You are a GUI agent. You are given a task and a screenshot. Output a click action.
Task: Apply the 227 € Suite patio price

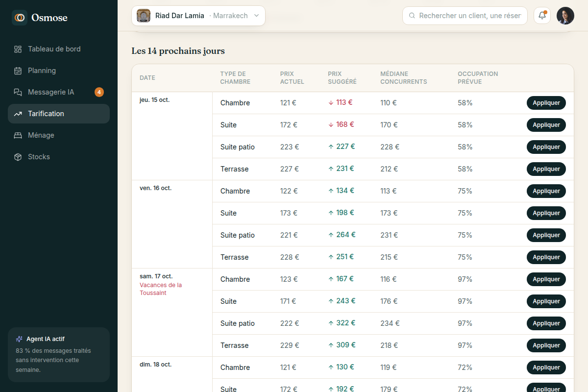click(x=546, y=147)
